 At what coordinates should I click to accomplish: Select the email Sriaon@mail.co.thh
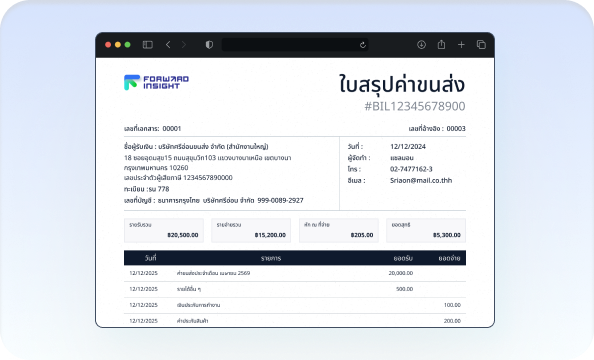coord(421,180)
